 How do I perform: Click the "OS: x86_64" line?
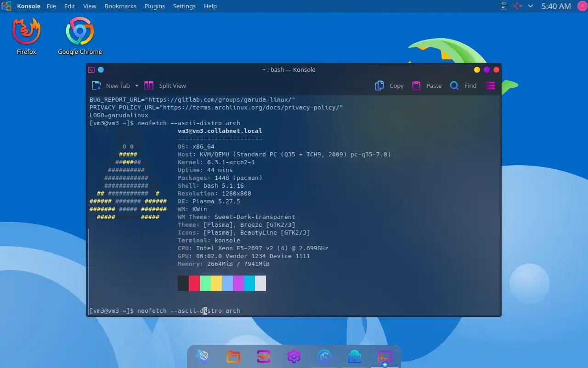pos(196,146)
